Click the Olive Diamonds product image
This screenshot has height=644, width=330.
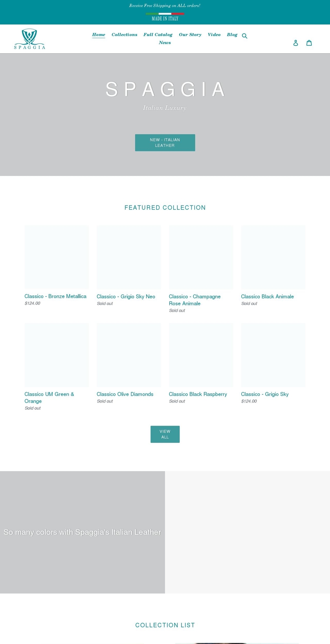(129, 355)
